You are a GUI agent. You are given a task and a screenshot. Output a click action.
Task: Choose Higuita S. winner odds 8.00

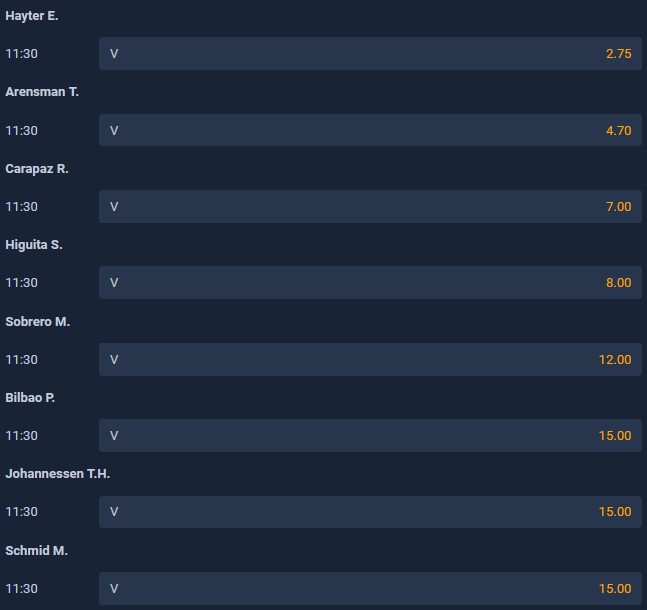[370, 282]
